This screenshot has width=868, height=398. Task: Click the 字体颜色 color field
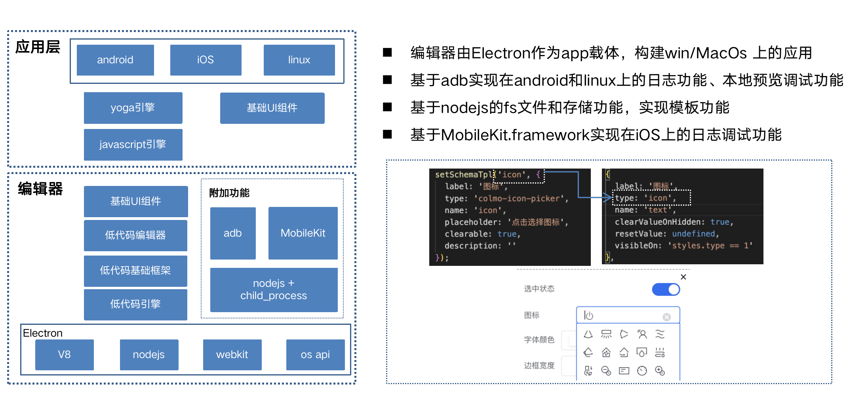coord(569,340)
